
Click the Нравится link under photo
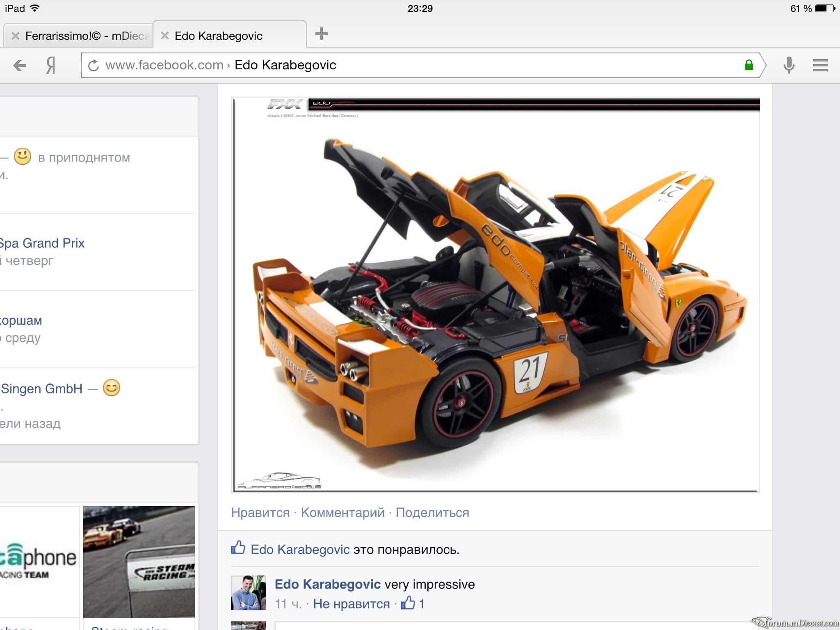pos(260,513)
